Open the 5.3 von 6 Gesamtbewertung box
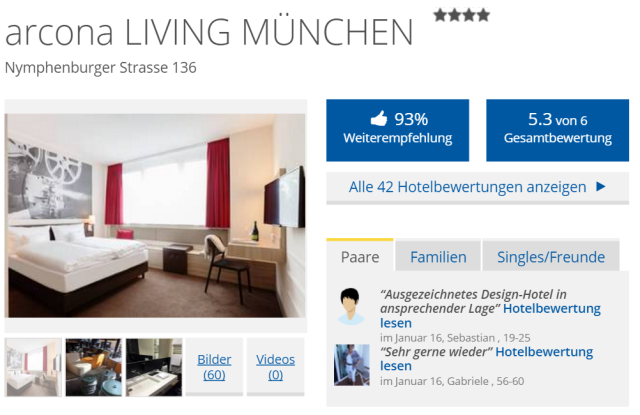Viewport: 640px width, 415px height. pyautogui.click(x=558, y=130)
